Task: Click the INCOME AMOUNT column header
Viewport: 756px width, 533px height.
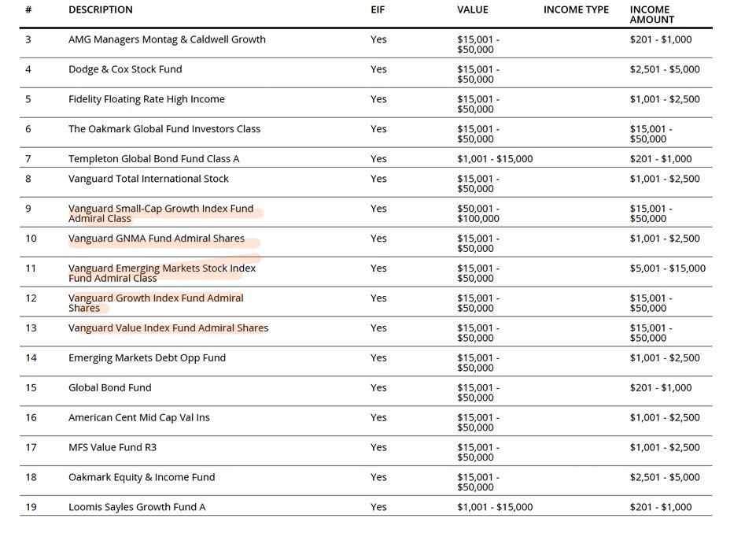Action: [651, 14]
